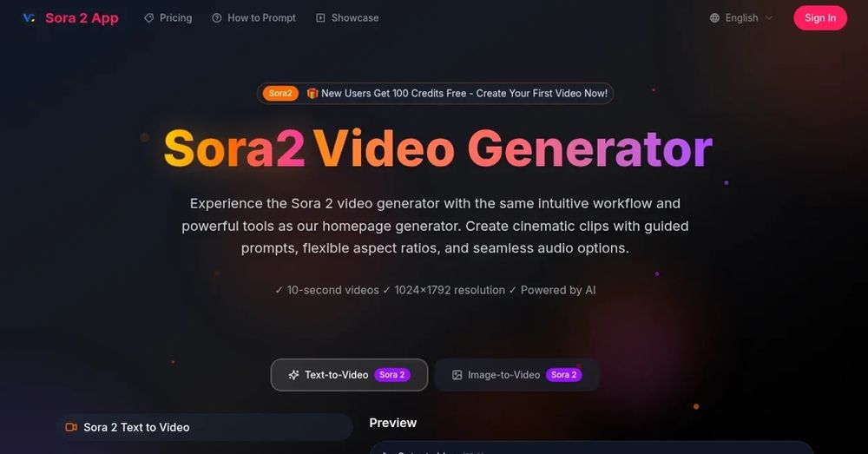
Task: Open the How to Prompt page
Action: [x=254, y=18]
